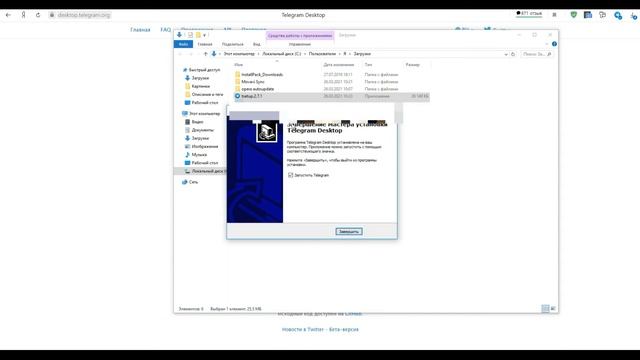
Task: Open the Главная link on Telegram site
Action: 140,30
